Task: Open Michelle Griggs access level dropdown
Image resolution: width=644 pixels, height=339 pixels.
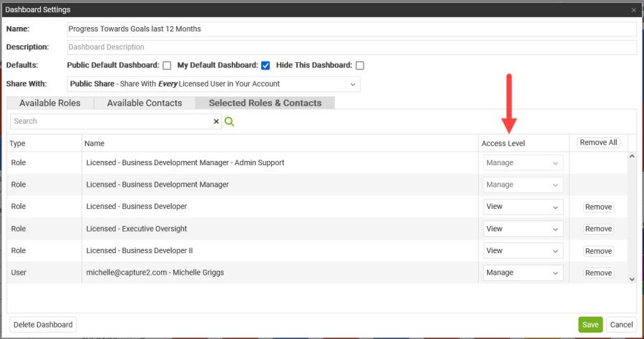Action: coord(523,273)
